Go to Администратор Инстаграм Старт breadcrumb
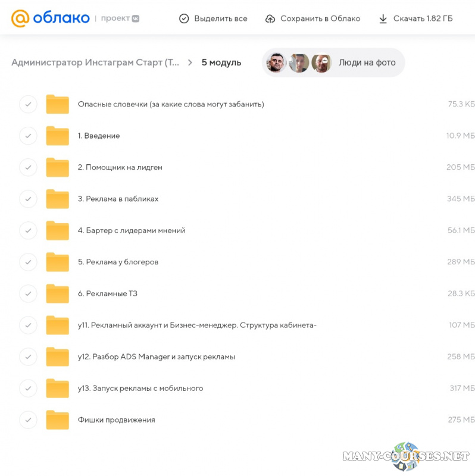 95,62
